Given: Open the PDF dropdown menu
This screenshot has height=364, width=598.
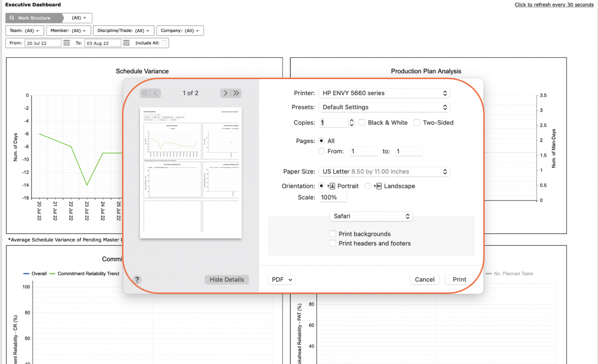Looking at the screenshot, I should tap(282, 279).
